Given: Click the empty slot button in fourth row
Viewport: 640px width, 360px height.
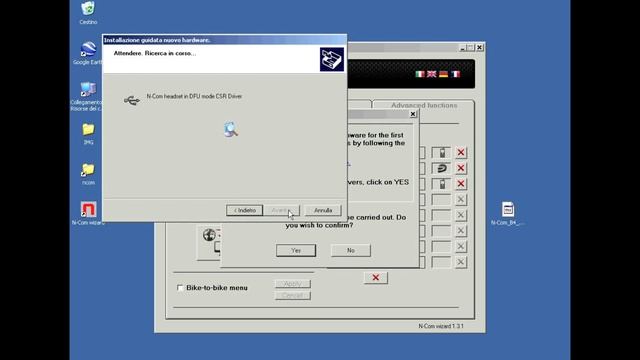Looking at the screenshot, I should click(441, 200).
